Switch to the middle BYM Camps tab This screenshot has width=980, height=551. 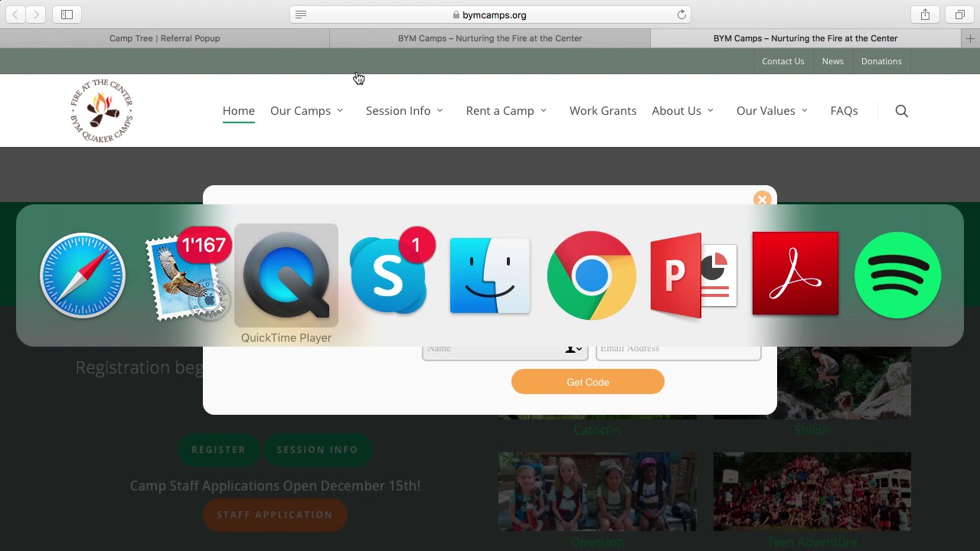[x=490, y=38]
